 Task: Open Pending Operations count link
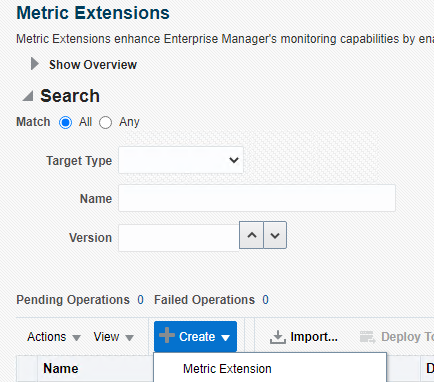141,300
